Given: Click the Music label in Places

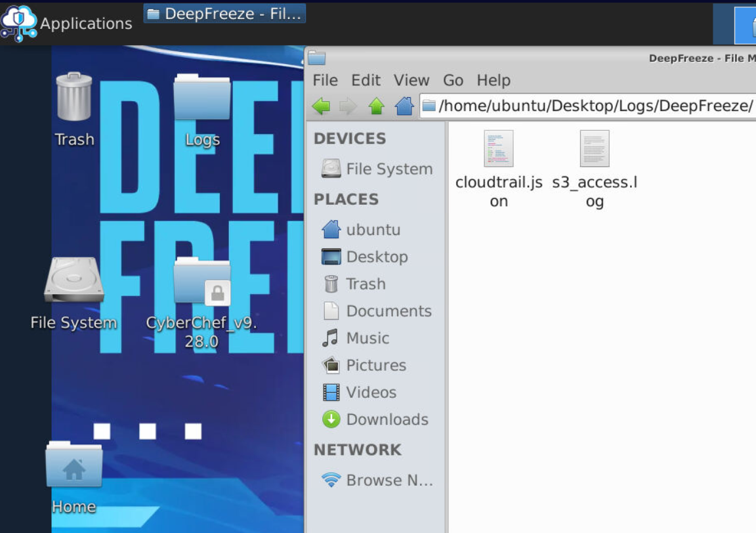Looking at the screenshot, I should point(367,338).
